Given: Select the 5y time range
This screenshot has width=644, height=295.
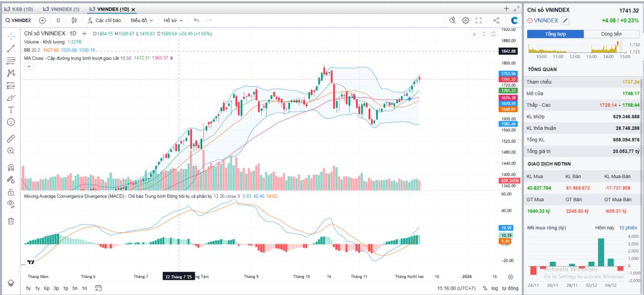Looking at the screenshot, I should pyautogui.click(x=28, y=288).
